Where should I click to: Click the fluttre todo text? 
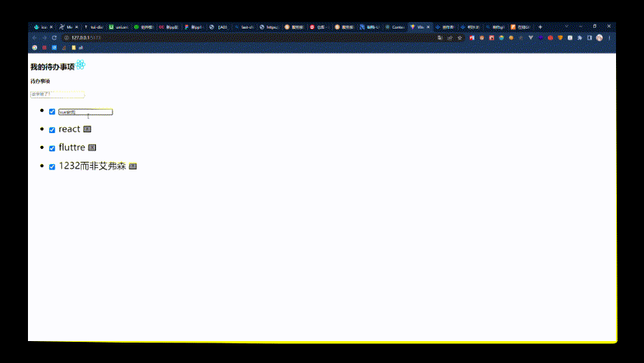(72, 147)
